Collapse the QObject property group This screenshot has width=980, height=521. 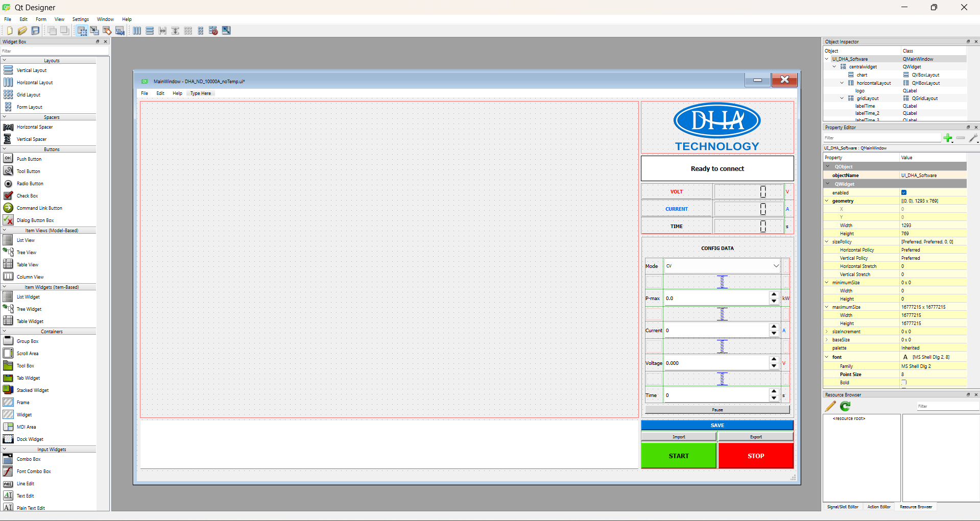point(828,167)
